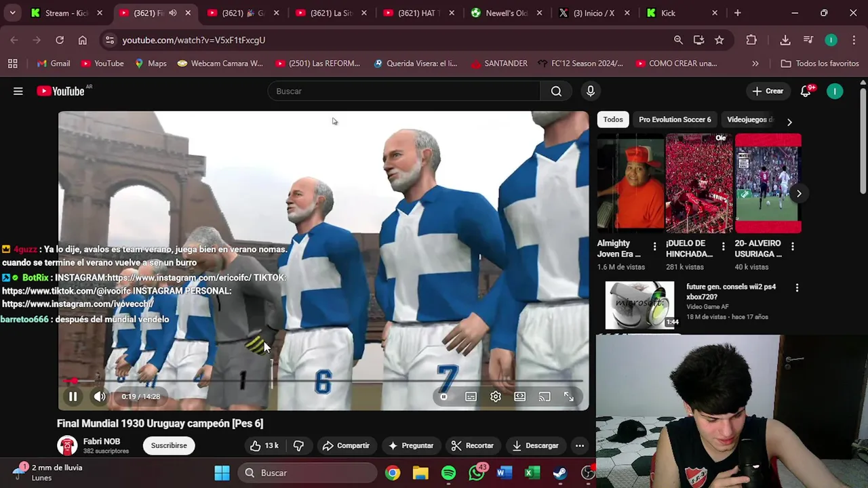
Task: Open the Maps bookmark
Action: pos(151,63)
